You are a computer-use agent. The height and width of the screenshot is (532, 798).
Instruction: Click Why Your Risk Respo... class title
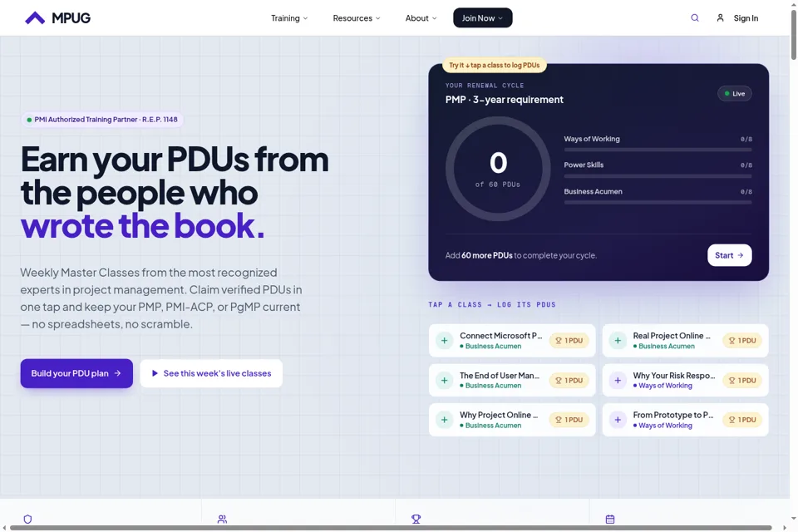coord(674,375)
